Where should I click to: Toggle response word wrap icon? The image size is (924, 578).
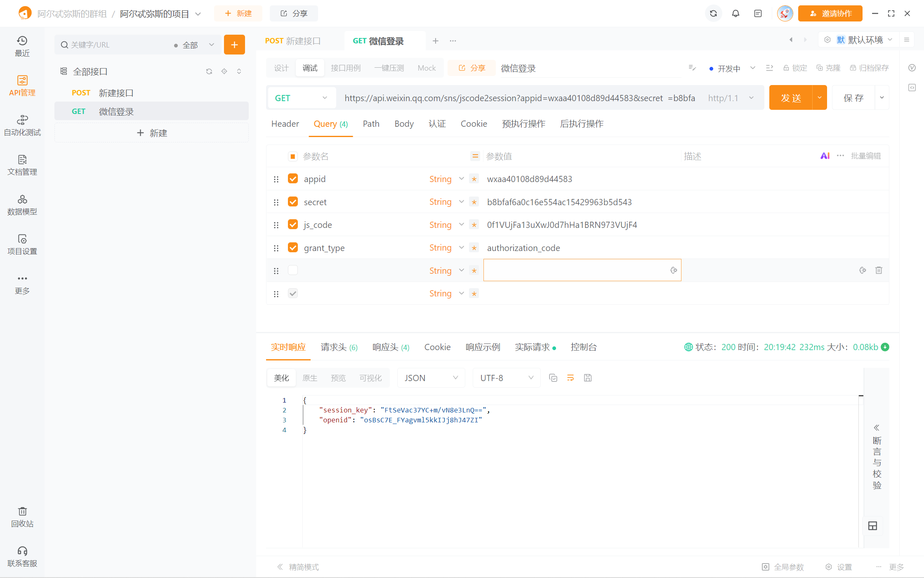[x=570, y=378]
